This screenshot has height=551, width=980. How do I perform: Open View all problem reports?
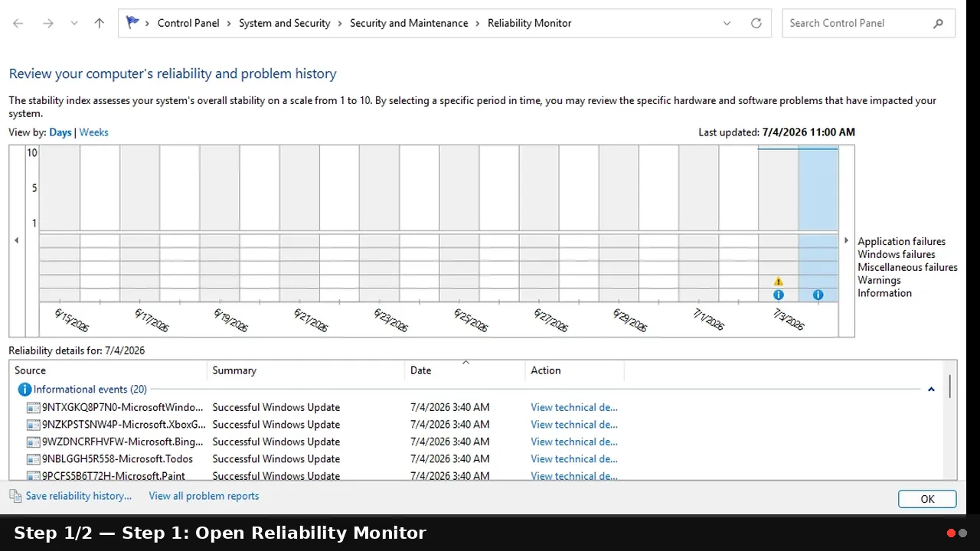pyautogui.click(x=204, y=496)
